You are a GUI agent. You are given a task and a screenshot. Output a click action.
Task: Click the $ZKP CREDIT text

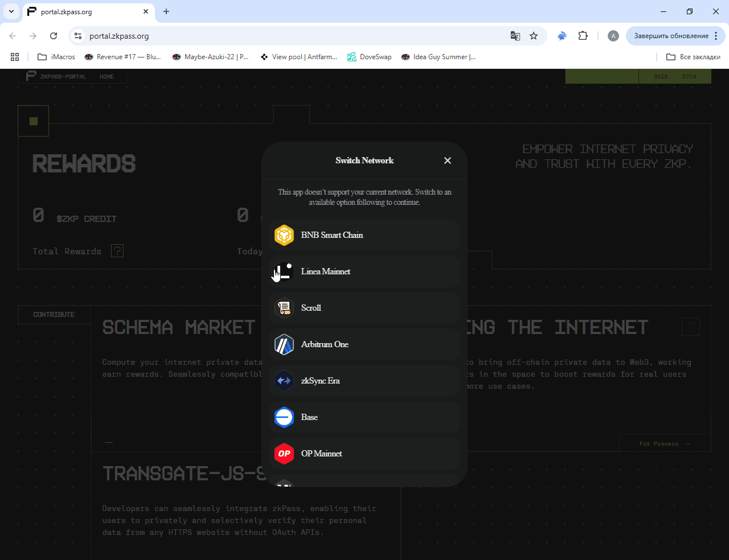(x=87, y=219)
